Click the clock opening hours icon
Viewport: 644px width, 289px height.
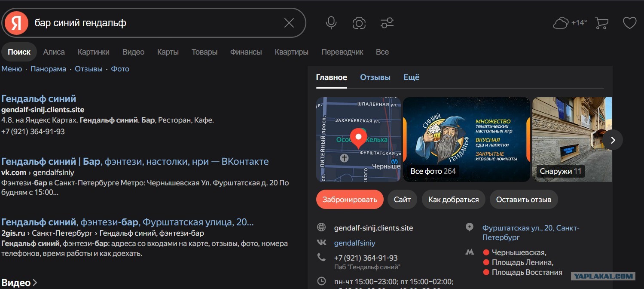tap(321, 282)
